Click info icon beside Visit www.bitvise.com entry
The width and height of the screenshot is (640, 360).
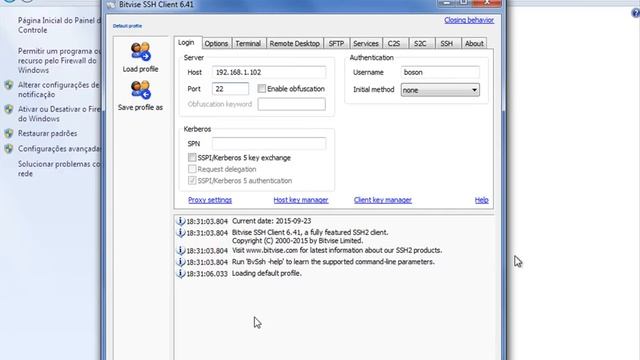(180, 250)
